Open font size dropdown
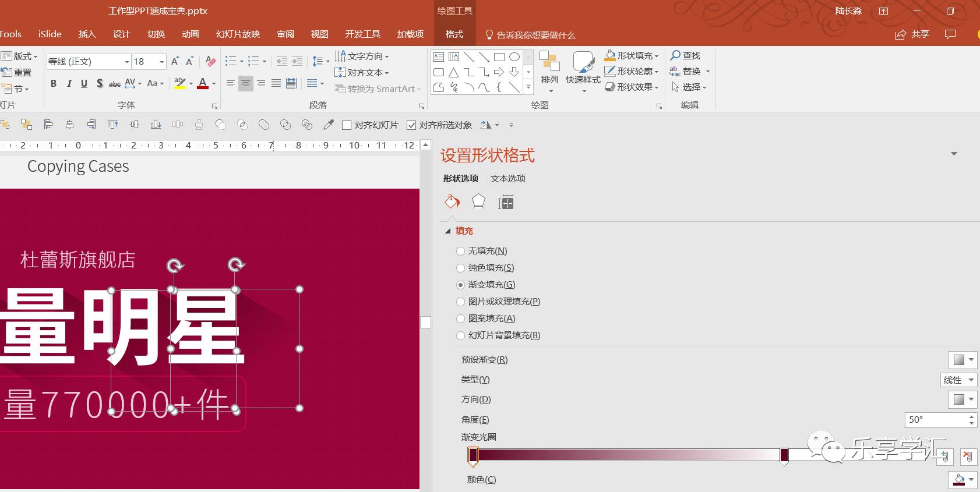The width and height of the screenshot is (980, 492). point(161,62)
